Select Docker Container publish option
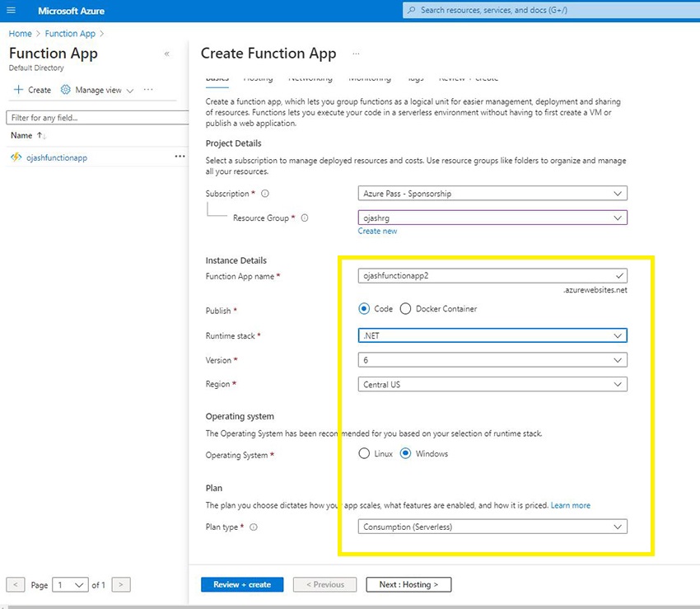This screenshot has width=700, height=609. tap(405, 309)
